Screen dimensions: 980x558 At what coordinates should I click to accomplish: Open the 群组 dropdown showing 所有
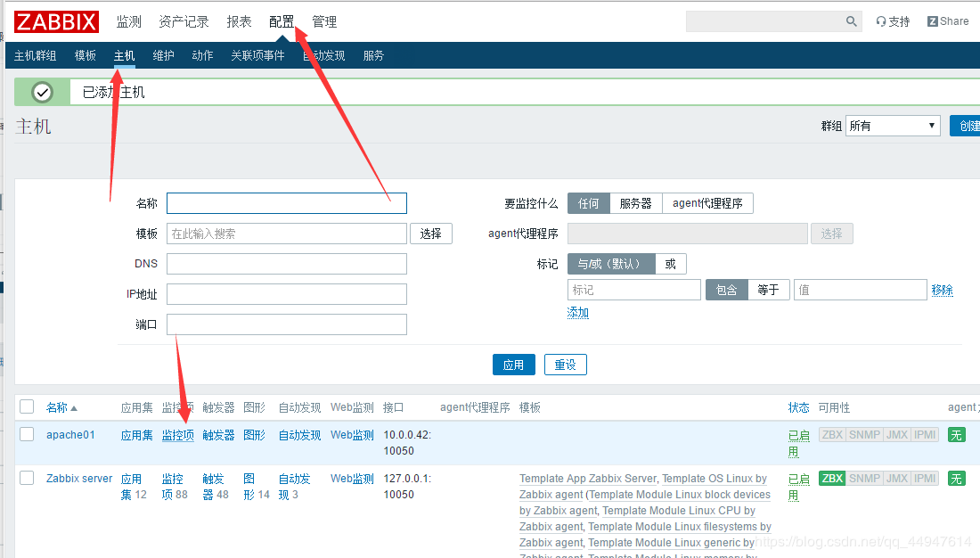click(x=893, y=126)
